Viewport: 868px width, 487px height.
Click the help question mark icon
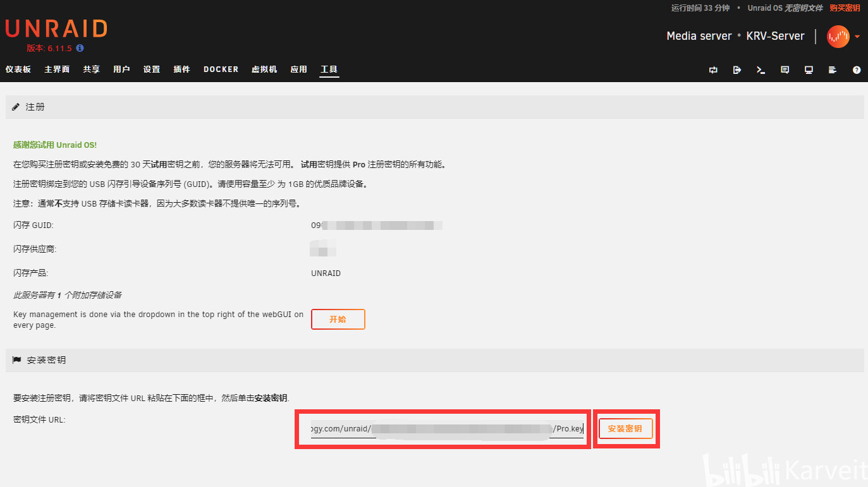tap(857, 70)
